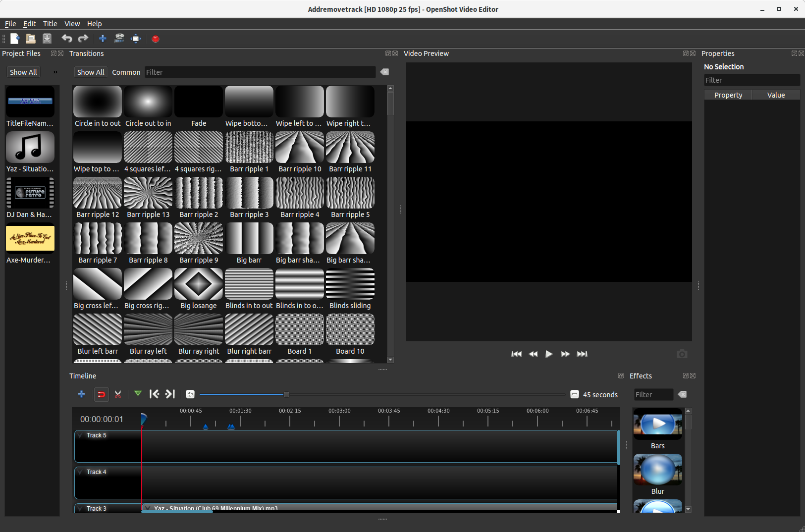Screen dimensions: 805x532
Task: Open project using the folder toolbar icon
Action: click(x=31, y=39)
